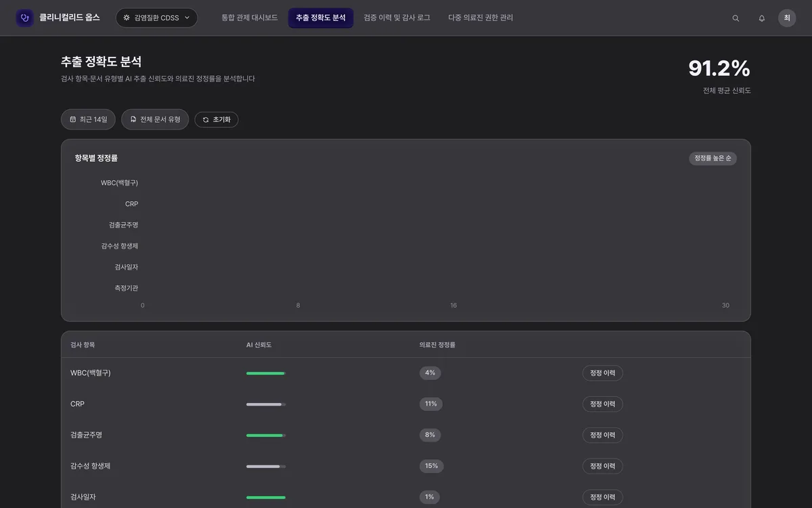Click the 15% correction rate badge

pyautogui.click(x=432, y=466)
